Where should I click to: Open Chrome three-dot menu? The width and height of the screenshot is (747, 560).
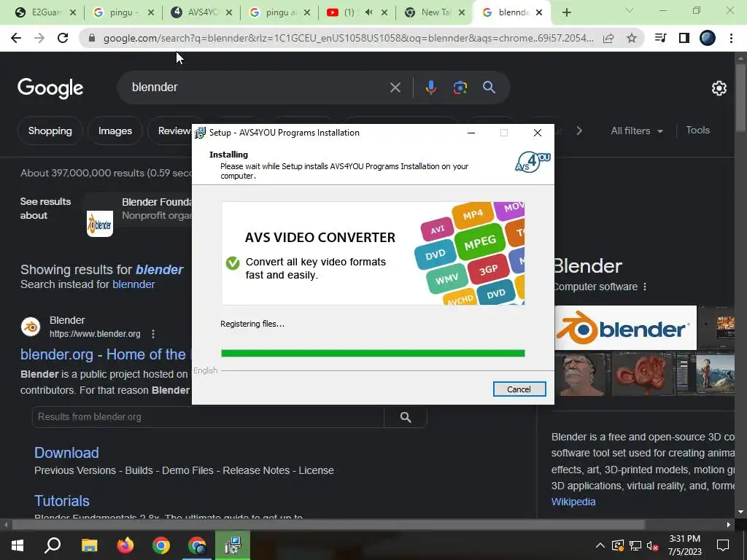[x=731, y=38]
